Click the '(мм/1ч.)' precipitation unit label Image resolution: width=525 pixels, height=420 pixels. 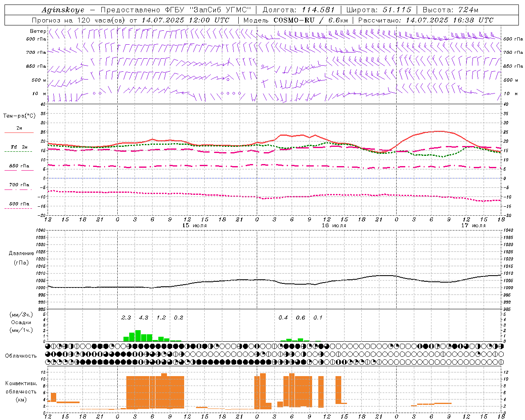[21, 330]
